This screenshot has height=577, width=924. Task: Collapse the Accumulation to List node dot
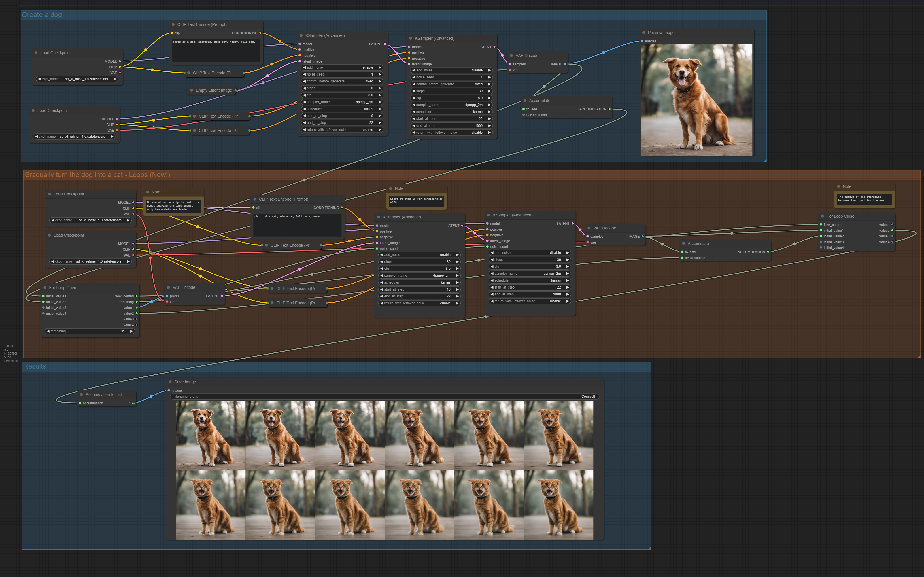(x=81, y=395)
